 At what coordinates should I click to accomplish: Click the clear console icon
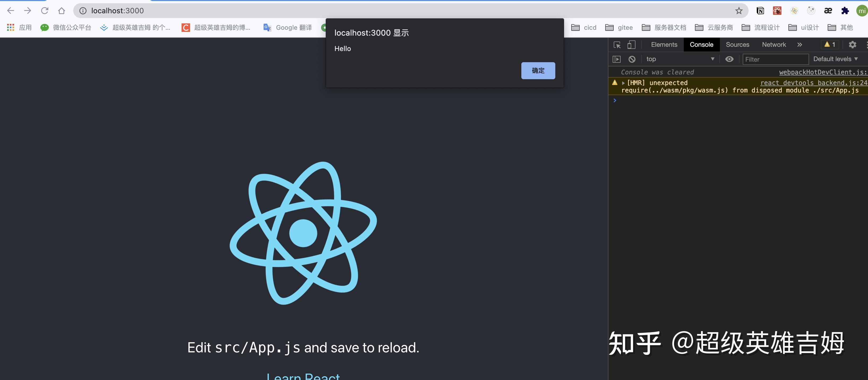tap(632, 59)
